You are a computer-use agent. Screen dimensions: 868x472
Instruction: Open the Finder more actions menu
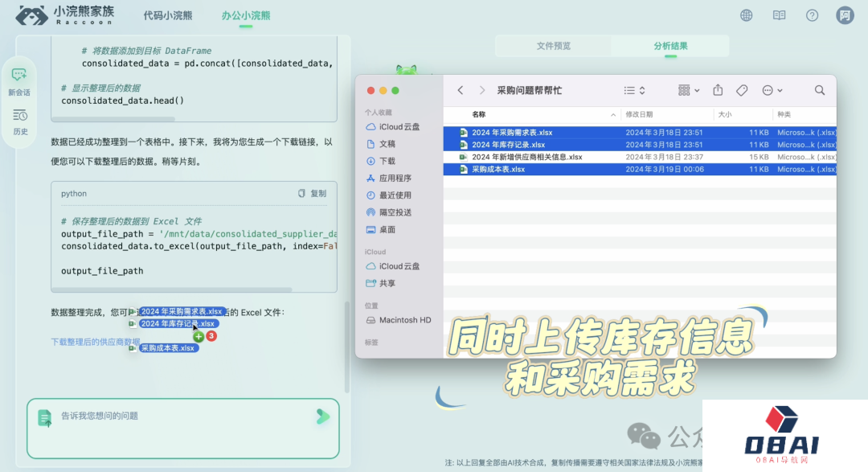772,90
